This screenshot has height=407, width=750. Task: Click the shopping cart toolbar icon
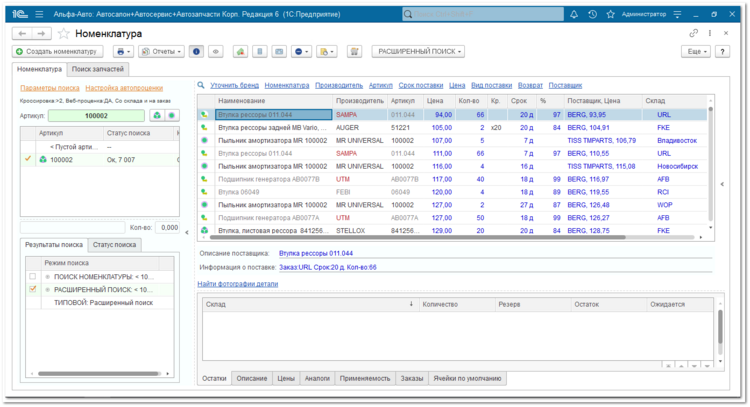click(354, 51)
